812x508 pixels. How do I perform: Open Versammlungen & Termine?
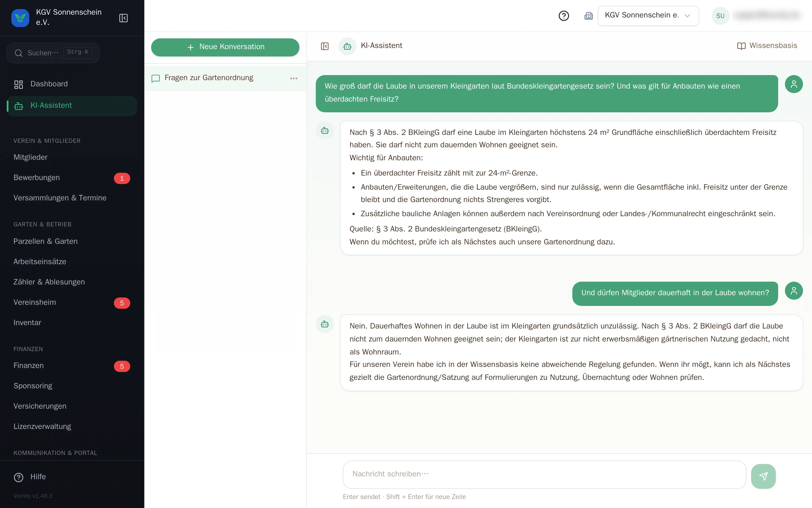(x=72, y=198)
